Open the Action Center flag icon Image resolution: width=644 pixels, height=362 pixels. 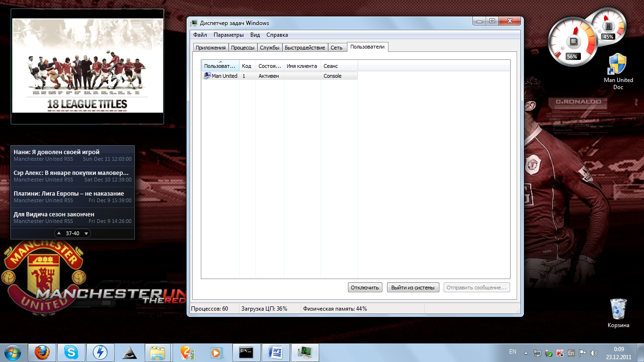tap(583, 353)
